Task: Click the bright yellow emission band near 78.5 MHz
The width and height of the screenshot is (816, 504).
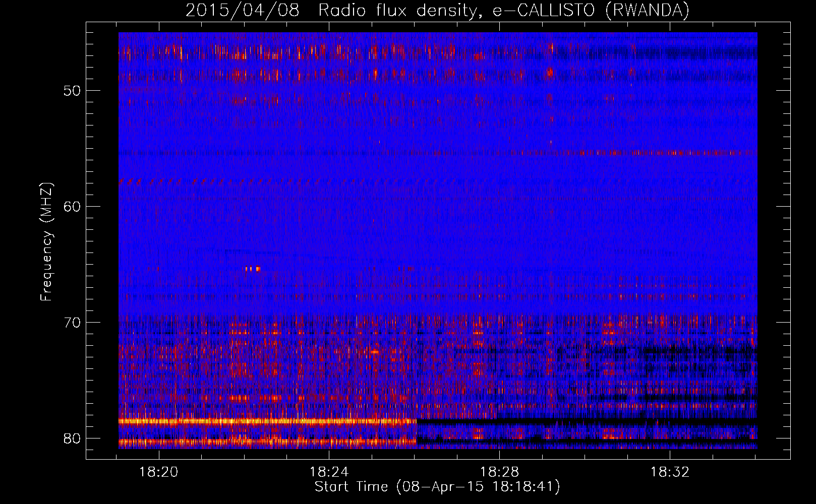Action: [267, 421]
